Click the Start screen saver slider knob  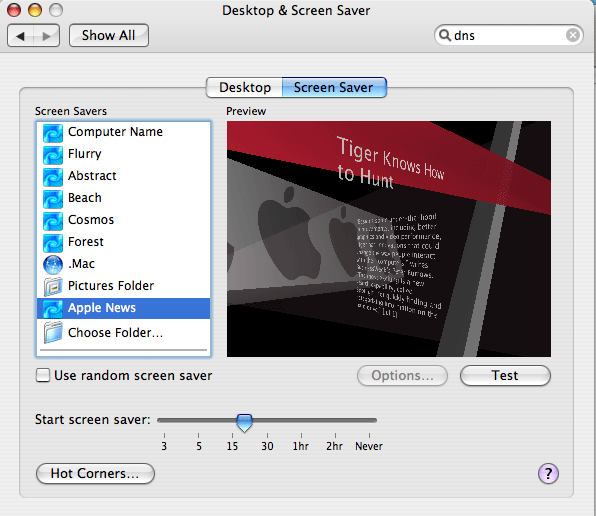coord(244,423)
